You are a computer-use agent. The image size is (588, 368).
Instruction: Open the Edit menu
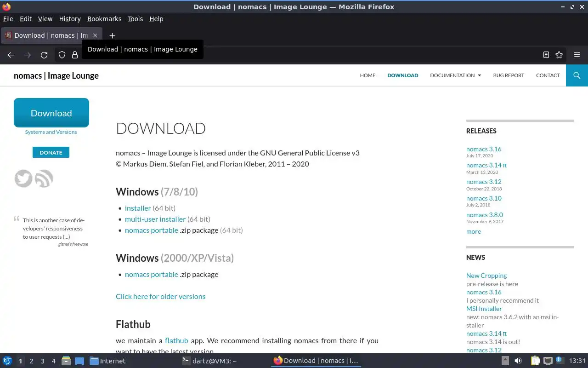26,19
